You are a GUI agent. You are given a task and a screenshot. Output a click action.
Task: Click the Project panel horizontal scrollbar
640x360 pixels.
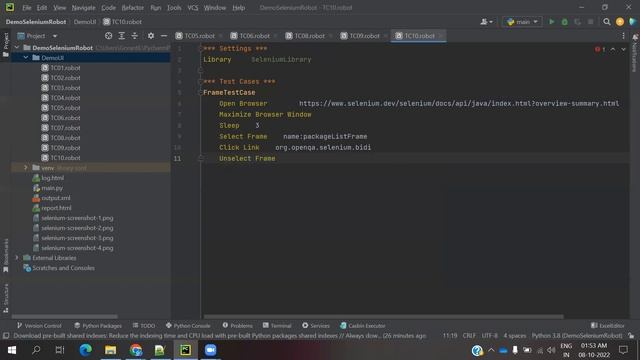pyautogui.click(x=64, y=316)
